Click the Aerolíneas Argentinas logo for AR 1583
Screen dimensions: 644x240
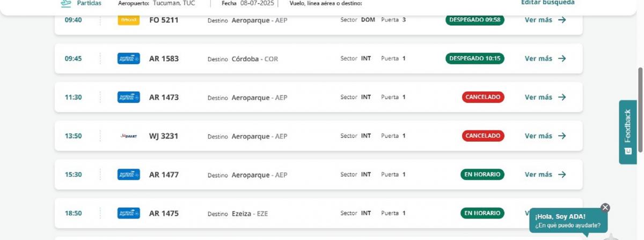[128, 59]
